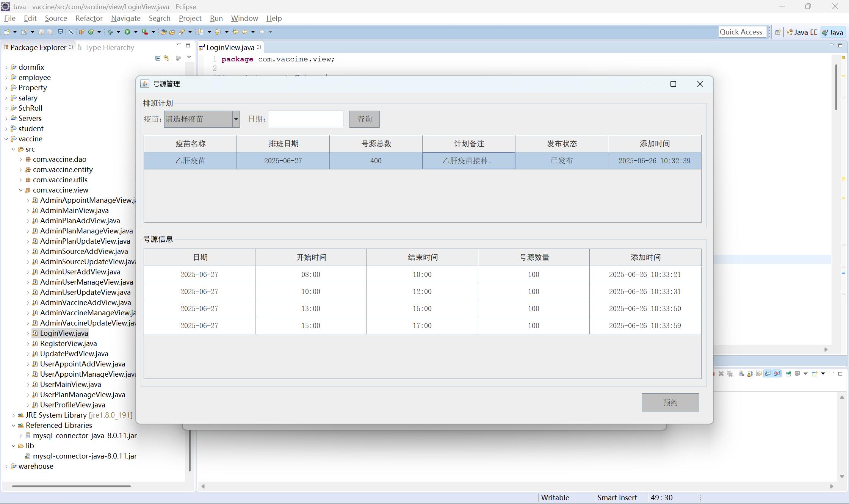Click the Skip All Breakpoints toolbar icon

pos(71,32)
